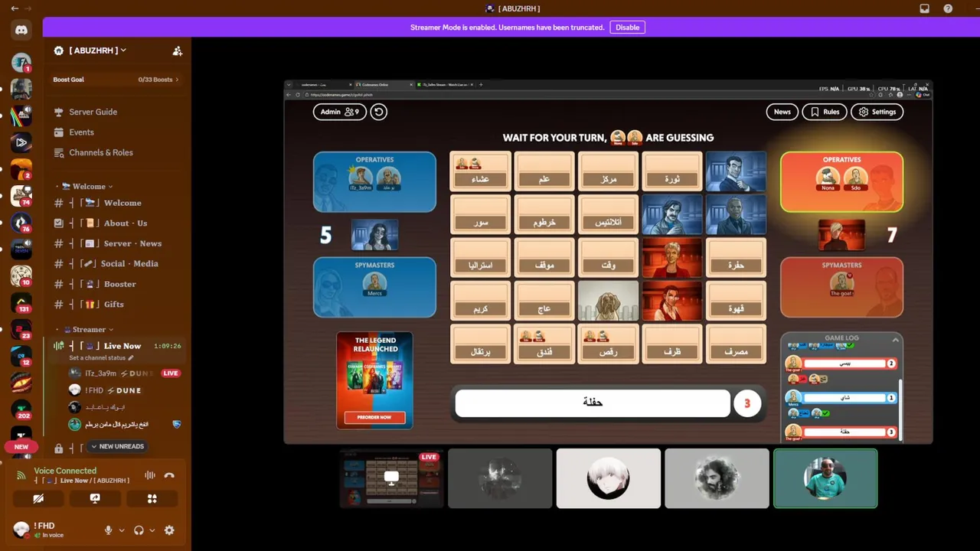Open Discord direct messages home icon
This screenshot has width=980, height=551.
click(x=21, y=30)
